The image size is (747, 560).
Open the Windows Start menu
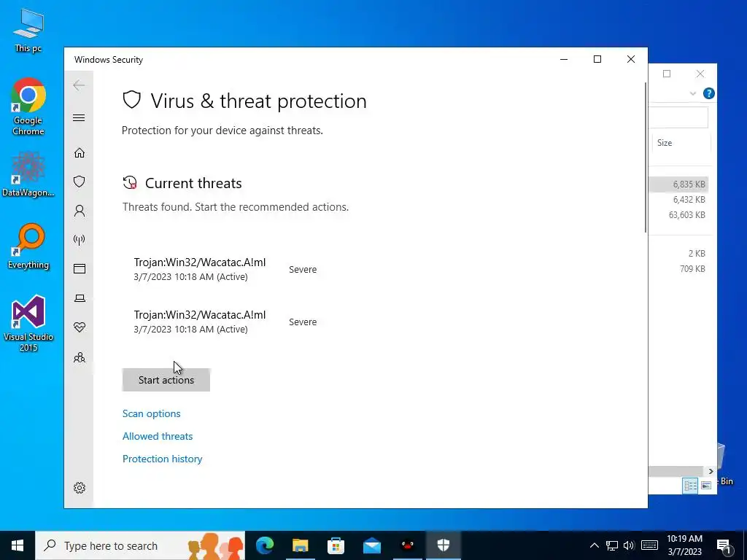[x=18, y=545]
